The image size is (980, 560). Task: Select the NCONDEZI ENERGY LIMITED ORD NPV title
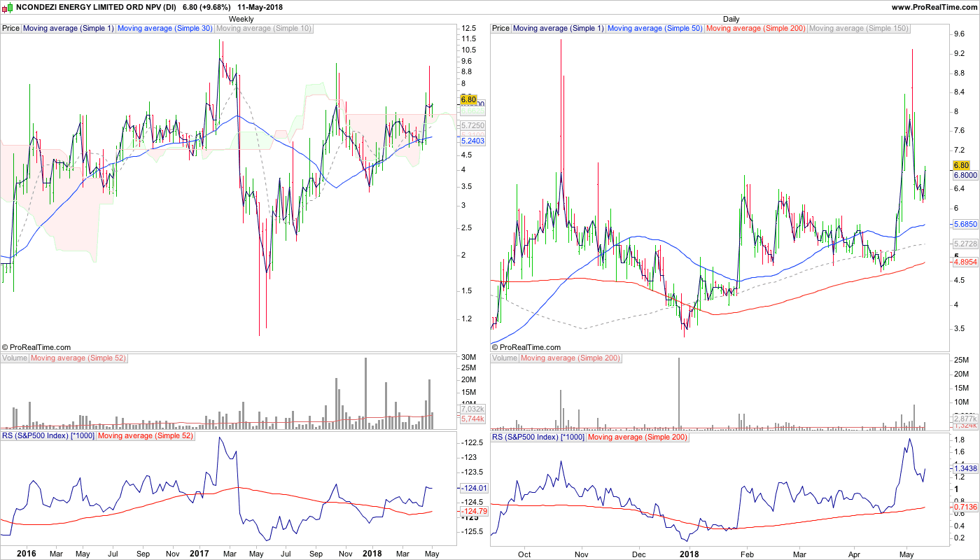(96, 7)
